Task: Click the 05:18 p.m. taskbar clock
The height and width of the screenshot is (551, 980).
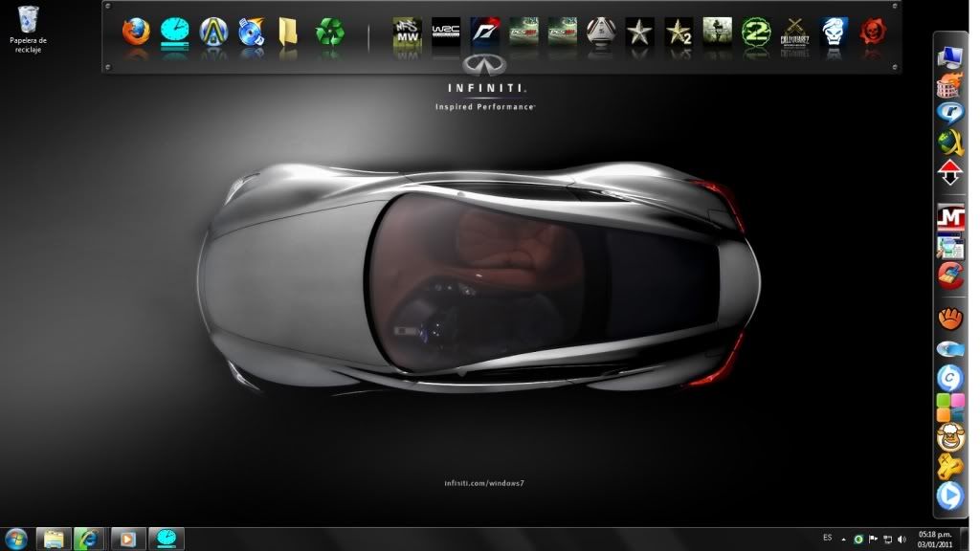Action: pyautogui.click(x=935, y=540)
